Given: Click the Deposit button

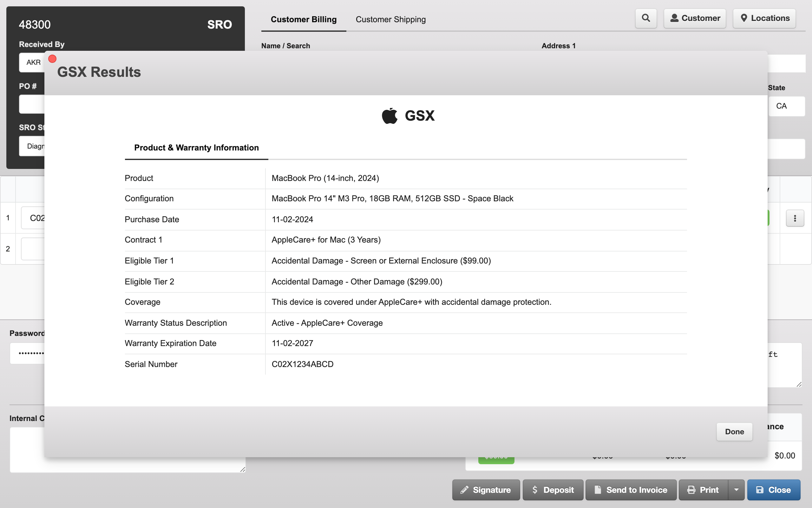Looking at the screenshot, I should coord(553,490).
